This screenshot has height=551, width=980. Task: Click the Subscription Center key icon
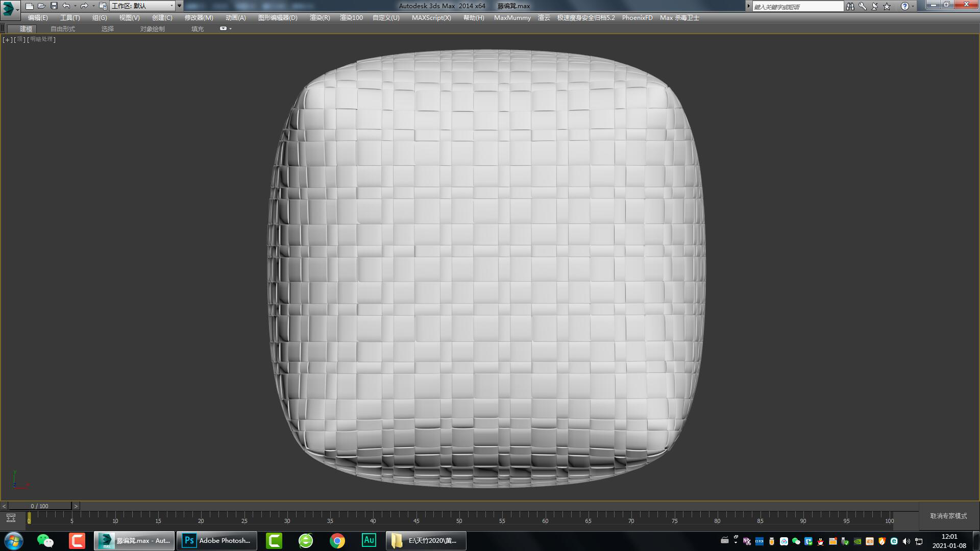pos(862,6)
